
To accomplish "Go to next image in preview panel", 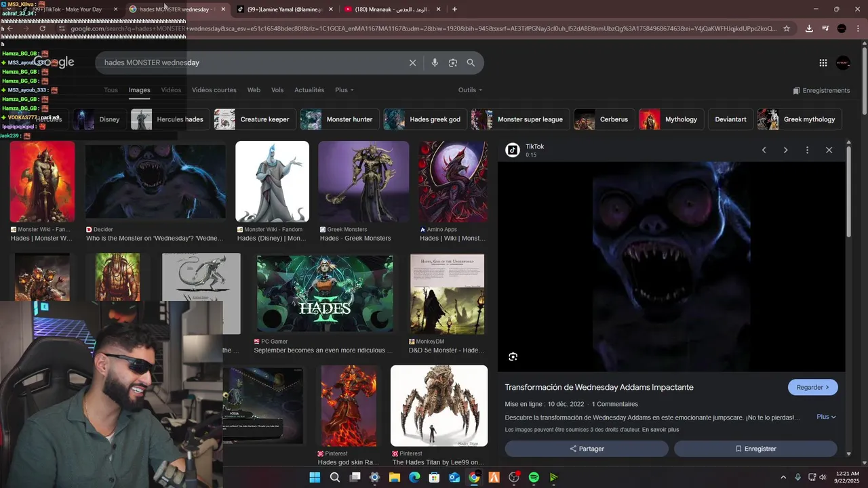I will [x=785, y=150].
